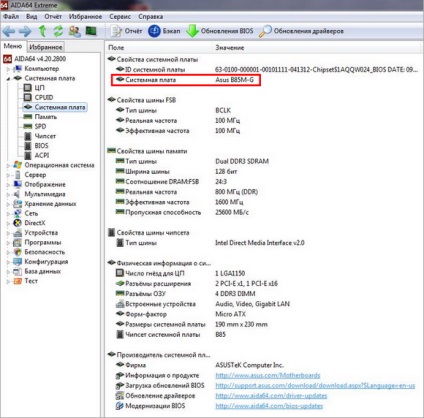Image resolution: width=424 pixels, height=418 pixels.
Task: Expand the Мультимедиа tree node
Action: (x=8, y=194)
